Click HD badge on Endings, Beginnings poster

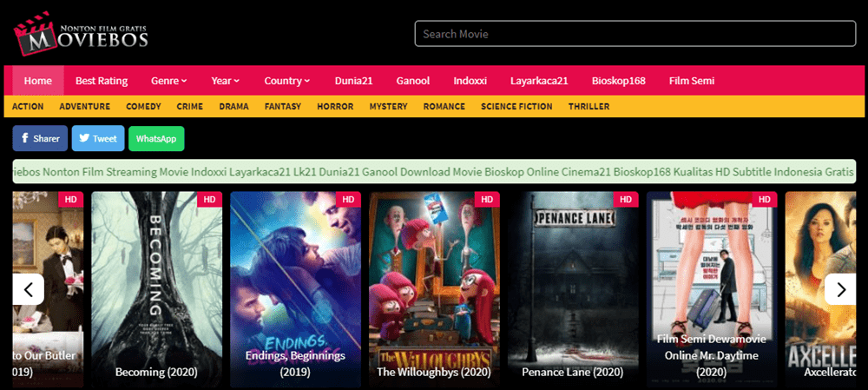coord(348,200)
